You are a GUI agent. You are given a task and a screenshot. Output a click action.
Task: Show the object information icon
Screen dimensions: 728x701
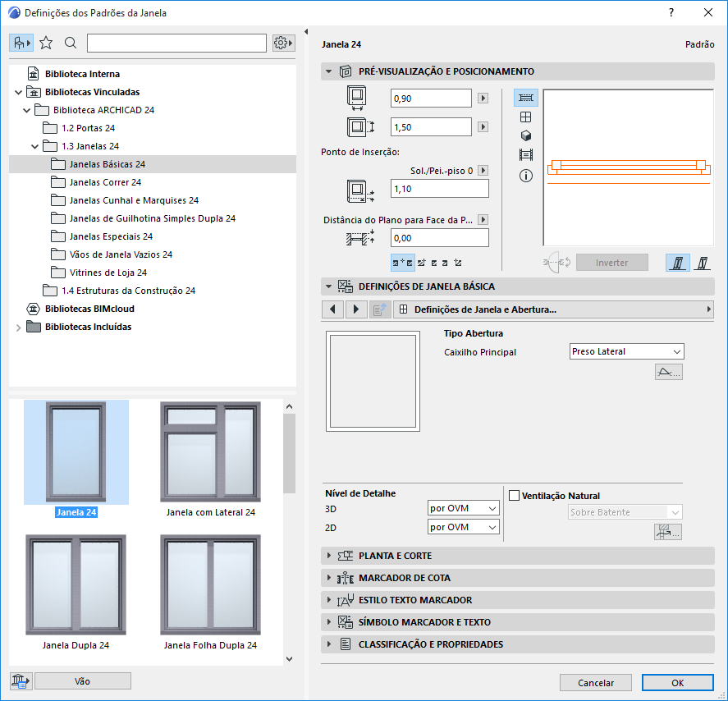tap(526, 175)
